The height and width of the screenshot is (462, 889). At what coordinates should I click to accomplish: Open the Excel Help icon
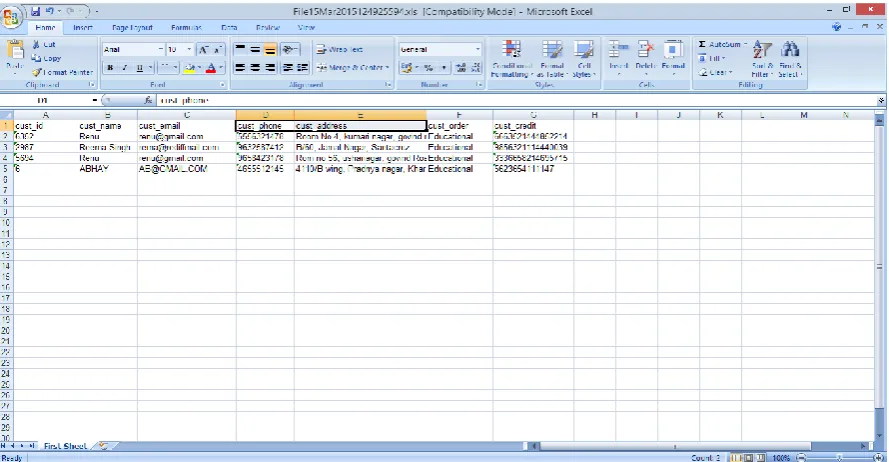[x=836, y=27]
